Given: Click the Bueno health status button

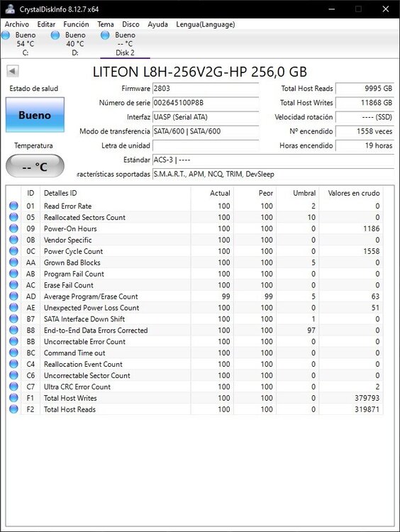Looking at the screenshot, I should (x=35, y=115).
